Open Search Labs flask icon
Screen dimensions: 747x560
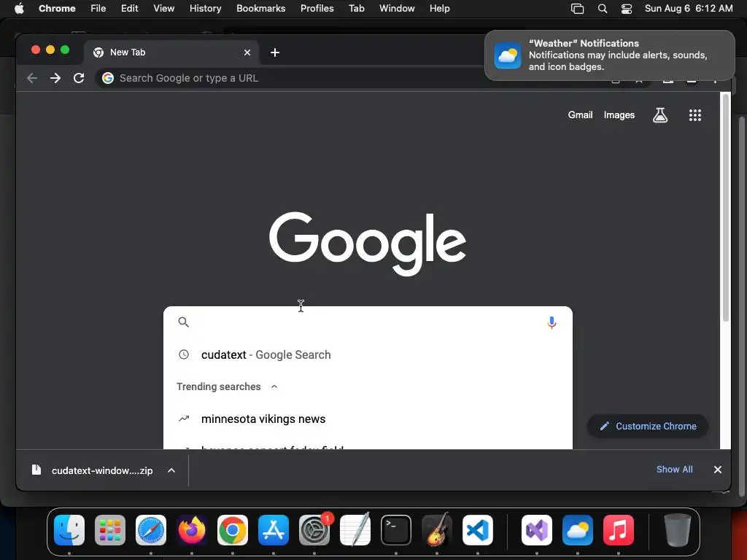tap(660, 115)
